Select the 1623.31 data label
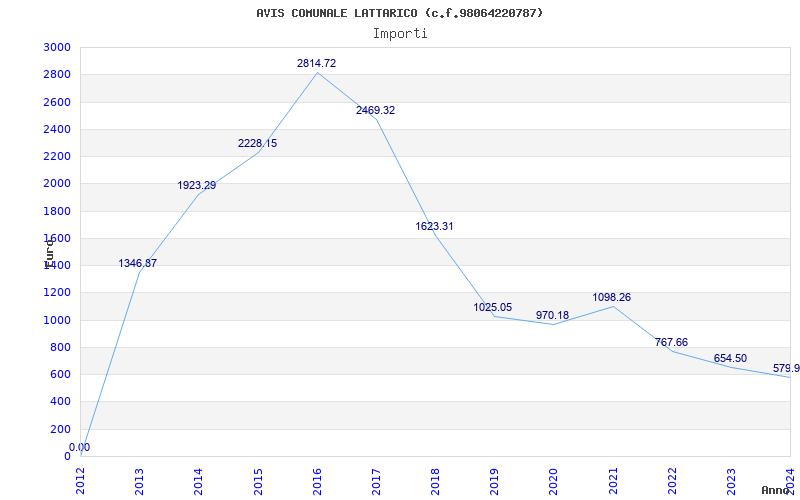This screenshot has width=800, height=500. click(x=434, y=227)
